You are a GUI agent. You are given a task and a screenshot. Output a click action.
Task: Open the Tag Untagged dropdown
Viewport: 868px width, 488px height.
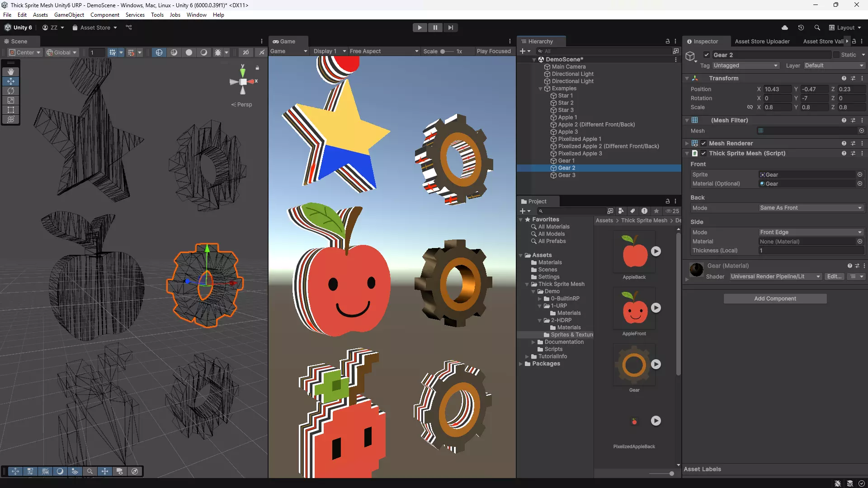click(745, 66)
